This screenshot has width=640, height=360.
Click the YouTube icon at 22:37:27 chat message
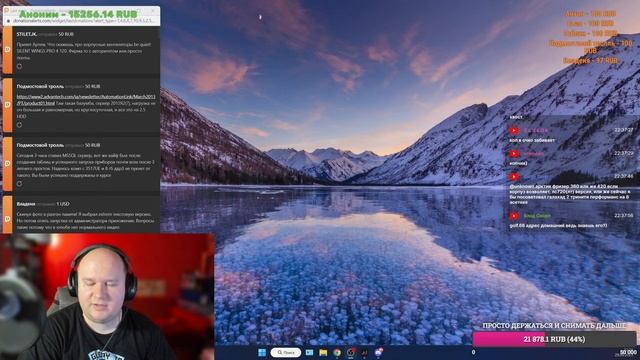514,131
